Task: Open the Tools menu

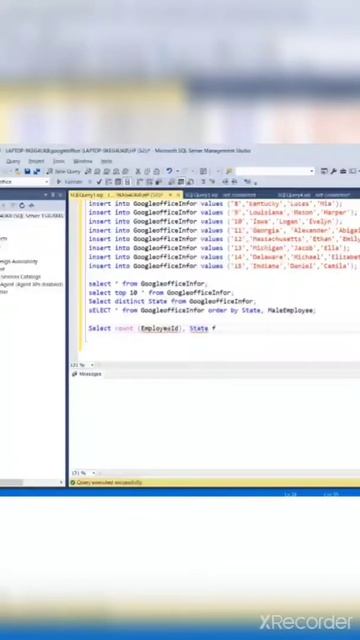Action: pyautogui.click(x=58, y=161)
